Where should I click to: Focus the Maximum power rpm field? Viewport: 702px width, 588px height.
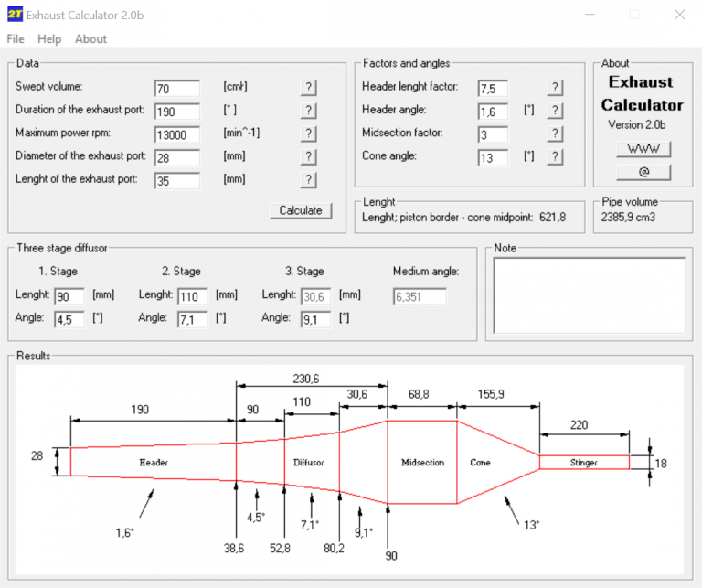[176, 134]
